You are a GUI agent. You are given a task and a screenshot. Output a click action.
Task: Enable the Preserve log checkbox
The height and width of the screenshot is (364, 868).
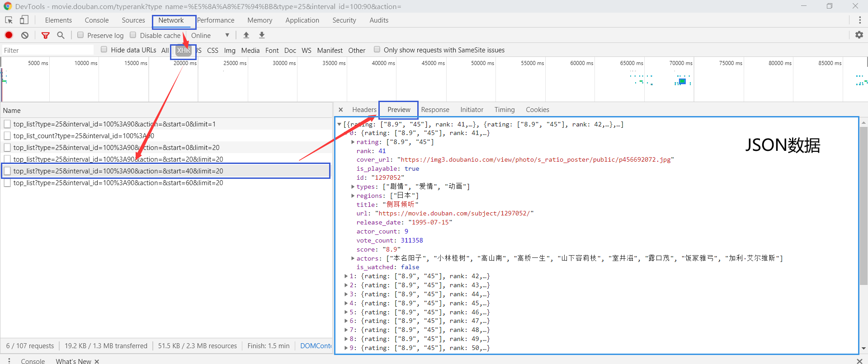tap(80, 35)
